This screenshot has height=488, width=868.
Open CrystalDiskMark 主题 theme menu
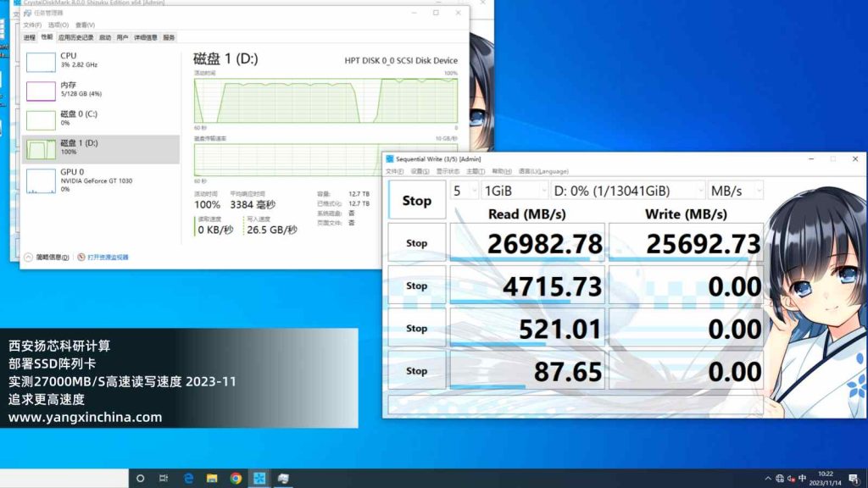click(x=476, y=171)
